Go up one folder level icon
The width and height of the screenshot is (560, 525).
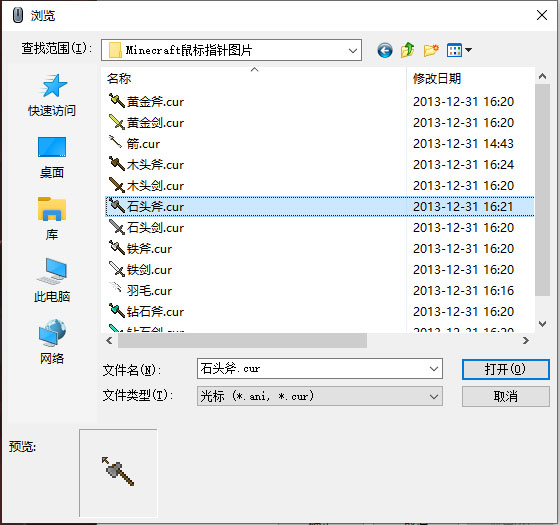pyautogui.click(x=408, y=50)
